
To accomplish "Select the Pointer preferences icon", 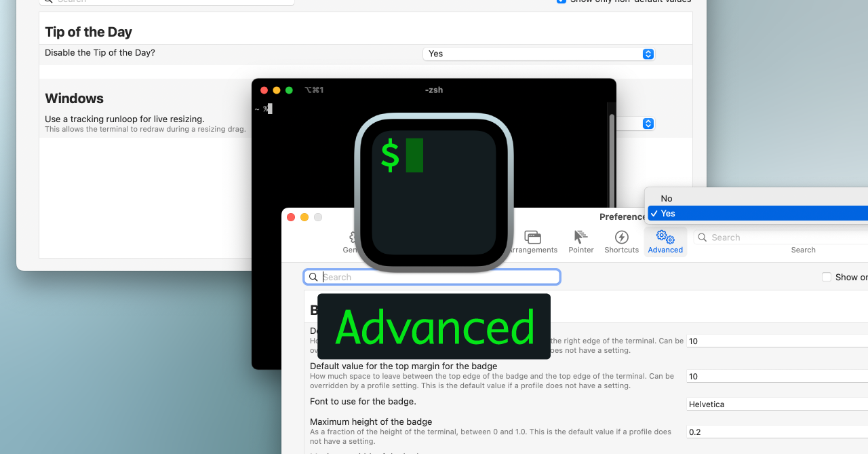I will pyautogui.click(x=580, y=236).
